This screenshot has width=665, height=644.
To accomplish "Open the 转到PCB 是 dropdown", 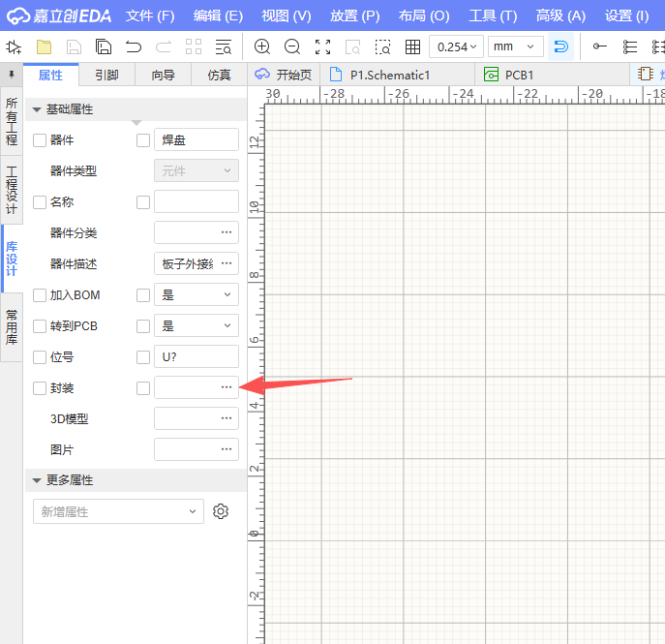I will click(196, 325).
